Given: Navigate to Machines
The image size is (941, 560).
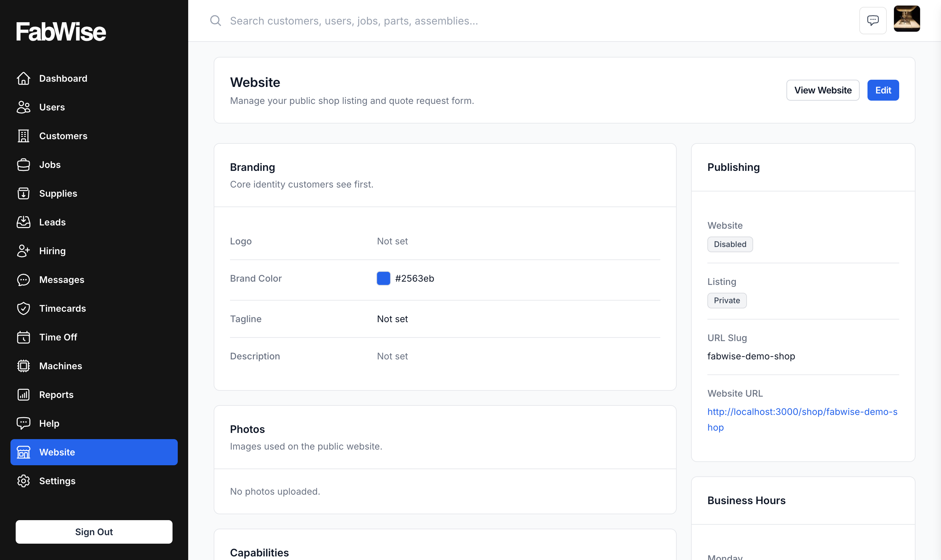Looking at the screenshot, I should 94,366.
